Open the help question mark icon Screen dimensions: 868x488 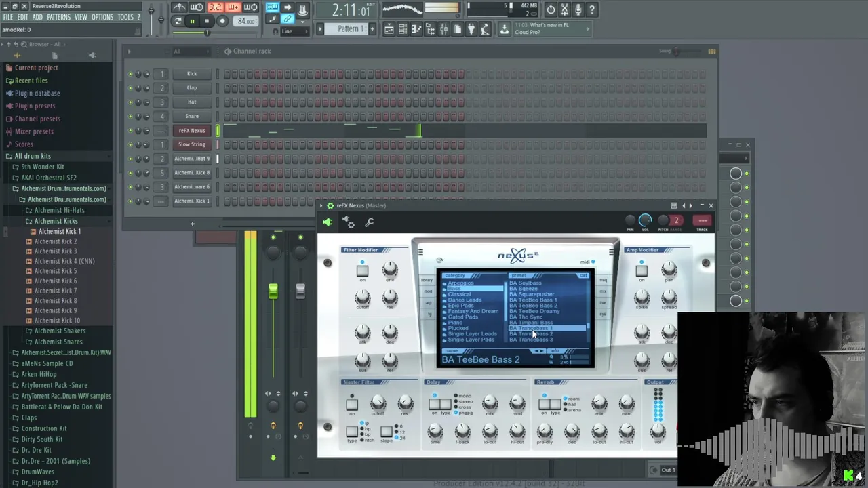tap(591, 9)
